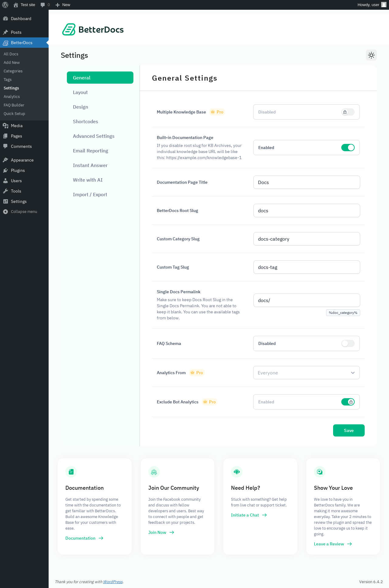Click the Appearance paintbrush icon
The image size is (389, 588).
click(x=5, y=160)
